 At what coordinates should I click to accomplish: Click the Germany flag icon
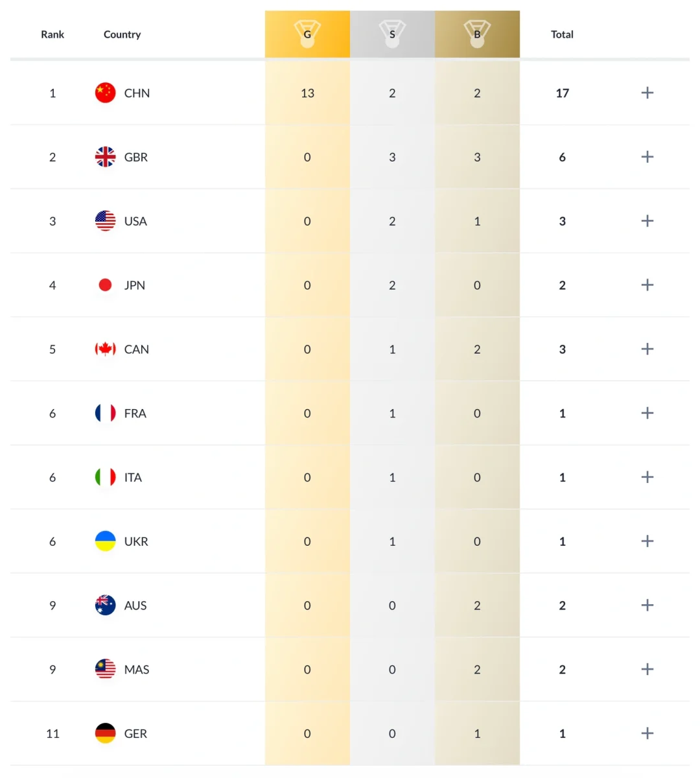pyautogui.click(x=105, y=733)
